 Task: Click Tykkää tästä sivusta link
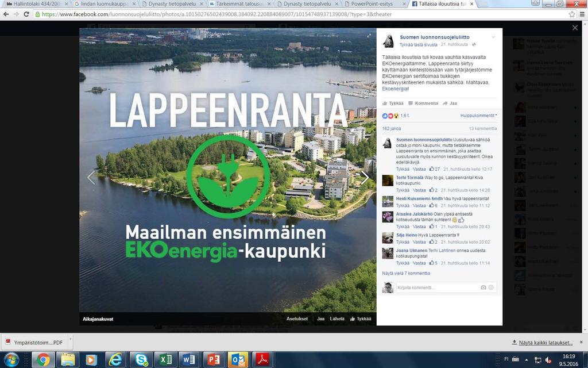click(418, 44)
